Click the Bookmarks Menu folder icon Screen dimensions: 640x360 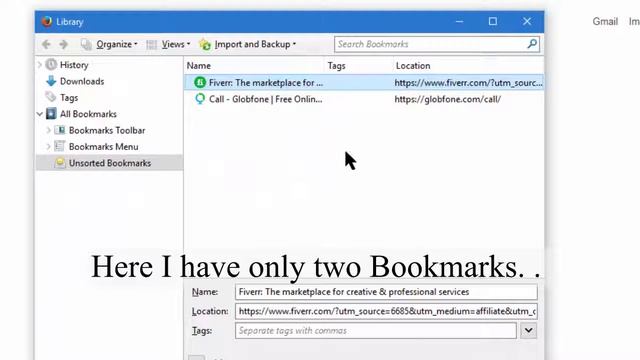coord(60,146)
